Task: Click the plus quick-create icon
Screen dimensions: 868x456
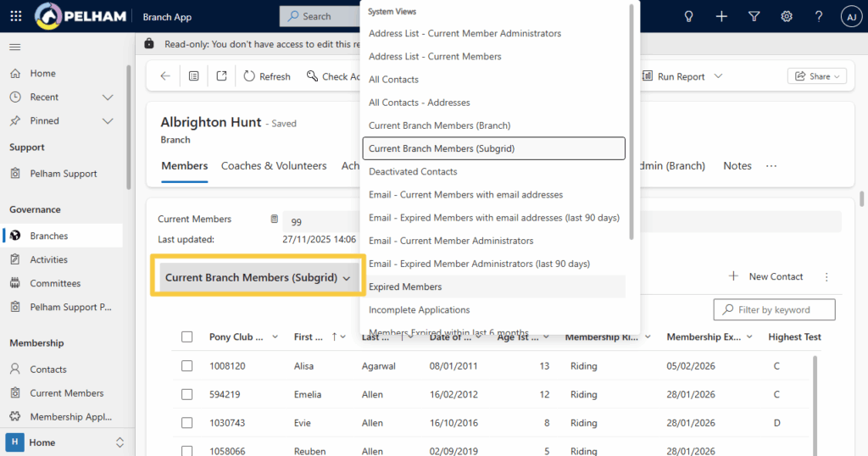Action: click(721, 16)
